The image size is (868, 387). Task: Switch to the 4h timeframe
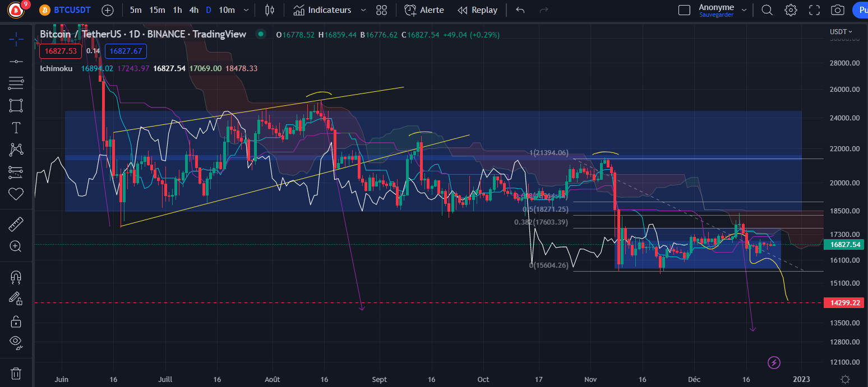coord(193,10)
